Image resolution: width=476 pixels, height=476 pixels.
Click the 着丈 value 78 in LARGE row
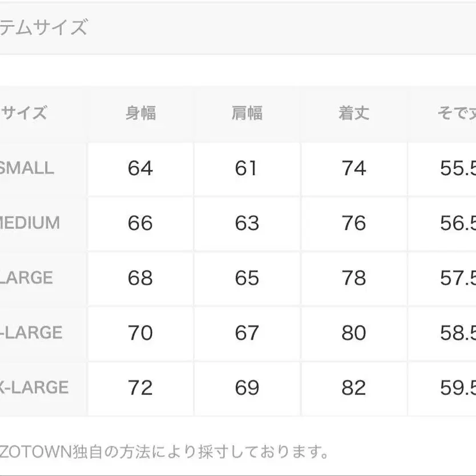coord(354,278)
